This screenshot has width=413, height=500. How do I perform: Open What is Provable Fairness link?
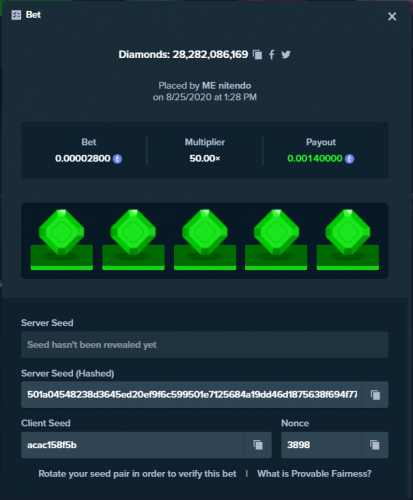pos(314,474)
